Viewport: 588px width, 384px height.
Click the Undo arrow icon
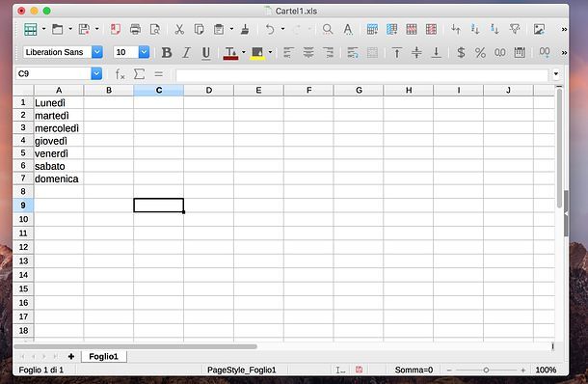[270, 29]
